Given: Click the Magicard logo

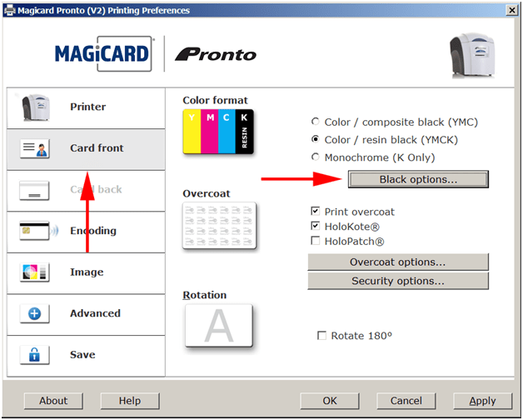Looking at the screenshot, I should [x=103, y=54].
